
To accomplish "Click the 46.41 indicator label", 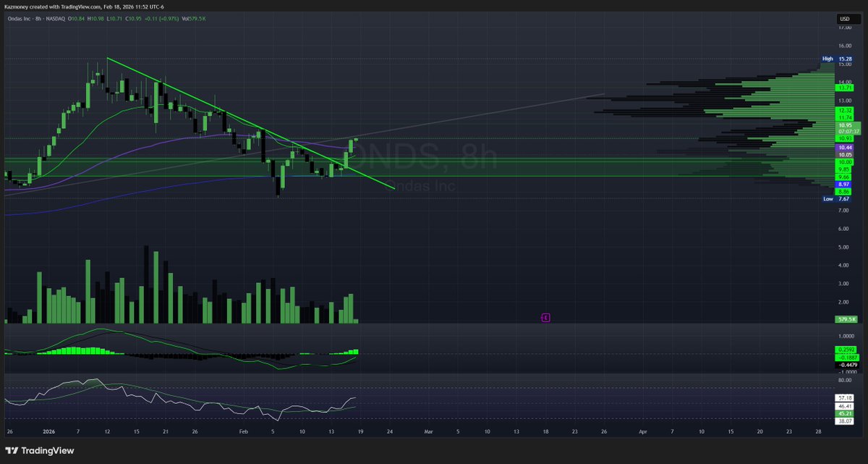I will coord(843,406).
